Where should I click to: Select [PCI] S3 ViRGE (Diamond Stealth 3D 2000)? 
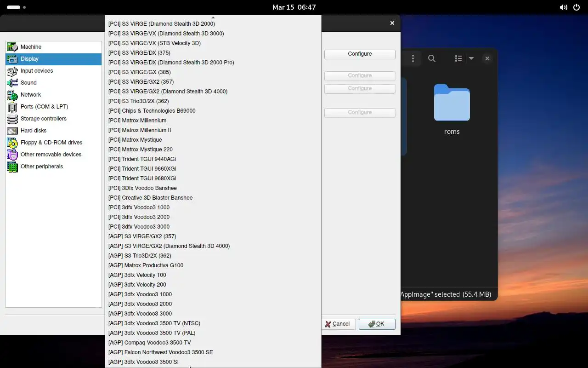(213, 24)
